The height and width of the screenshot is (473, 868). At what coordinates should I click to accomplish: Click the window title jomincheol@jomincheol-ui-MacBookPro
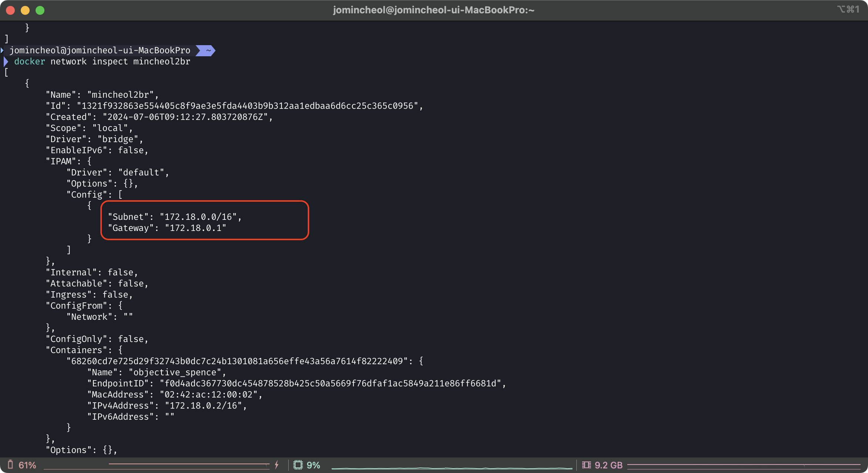point(434,10)
